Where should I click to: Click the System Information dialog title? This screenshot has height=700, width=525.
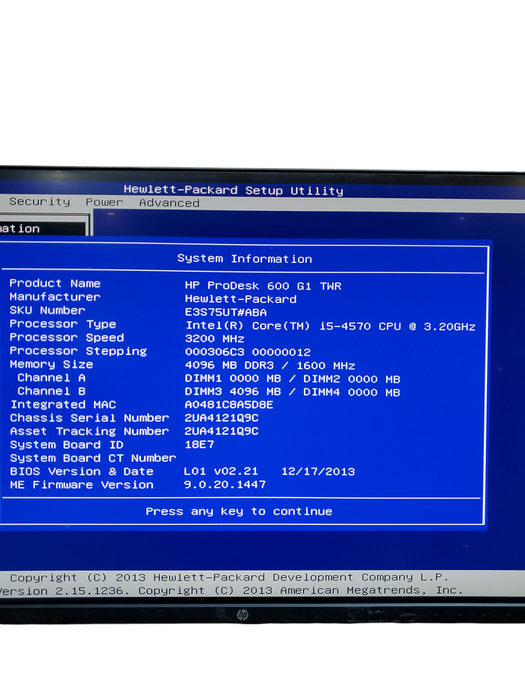tap(245, 259)
